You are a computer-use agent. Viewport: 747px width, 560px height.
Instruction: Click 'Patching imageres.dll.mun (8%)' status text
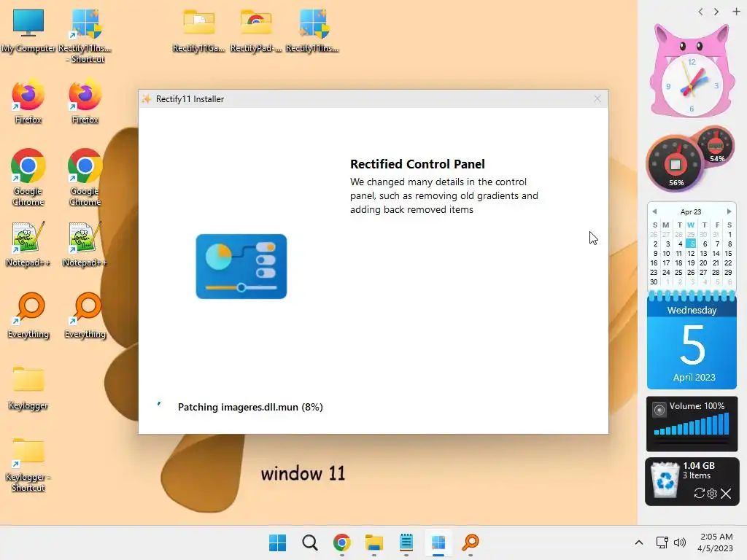[x=250, y=407]
